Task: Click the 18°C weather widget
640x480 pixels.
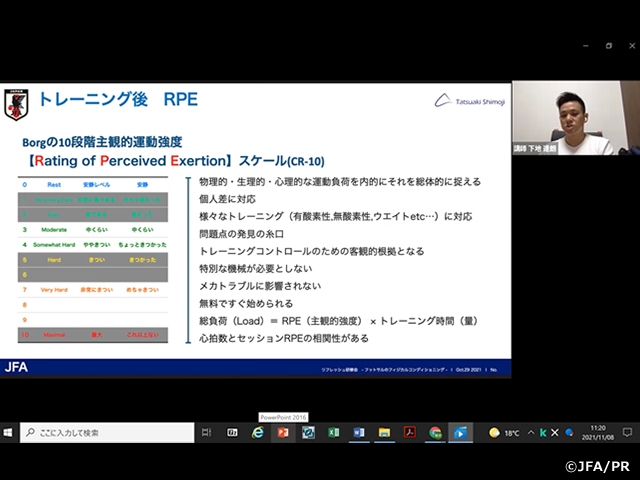Action: pyautogui.click(x=504, y=433)
